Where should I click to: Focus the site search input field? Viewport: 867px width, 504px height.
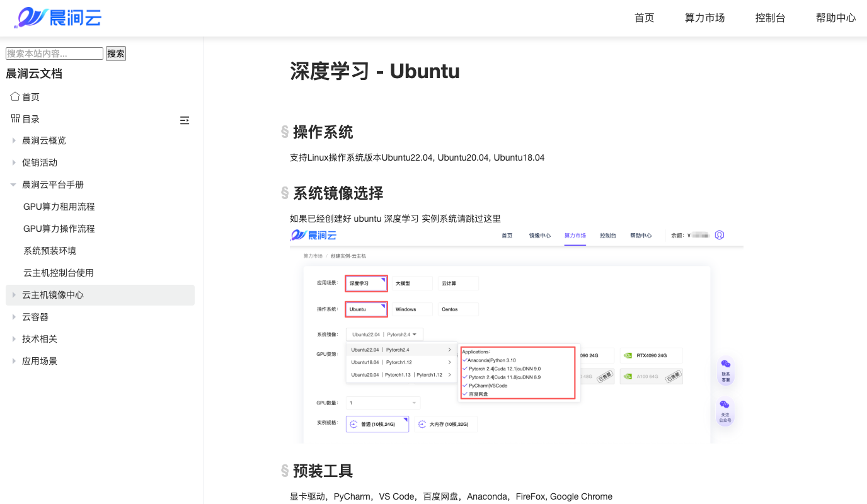54,54
